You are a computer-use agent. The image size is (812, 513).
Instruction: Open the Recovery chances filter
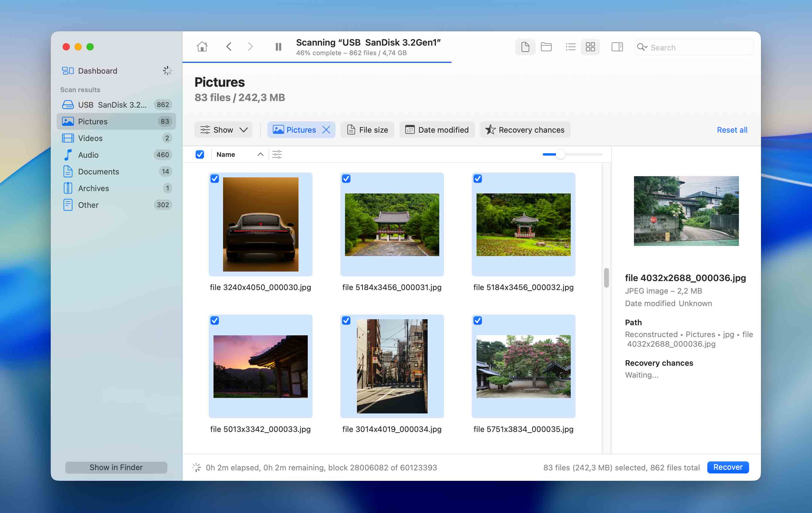(525, 130)
